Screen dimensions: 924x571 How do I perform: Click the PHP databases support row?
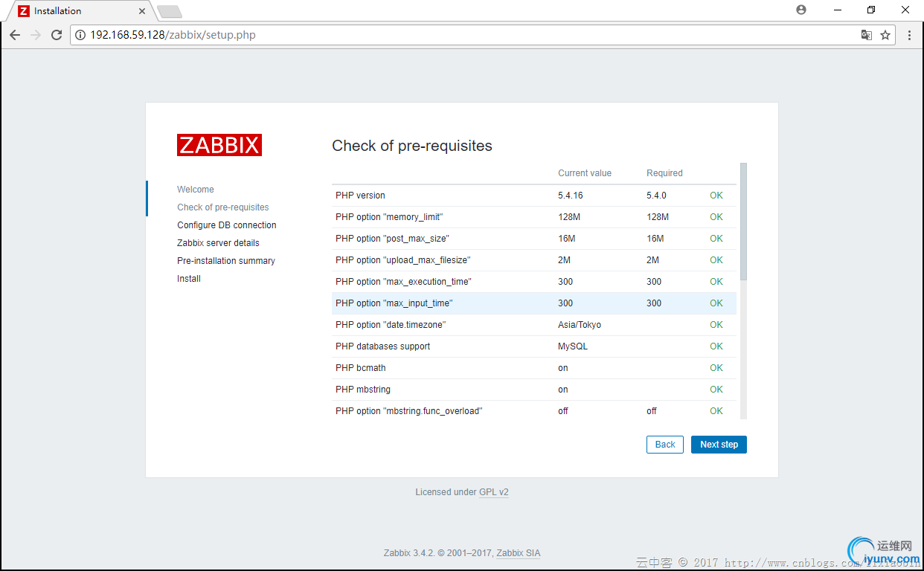(534, 346)
